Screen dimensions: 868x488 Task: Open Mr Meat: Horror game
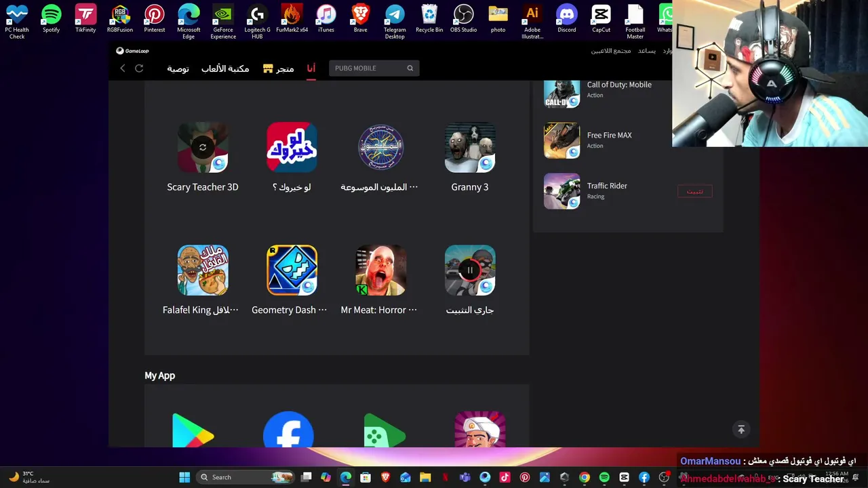[380, 270]
